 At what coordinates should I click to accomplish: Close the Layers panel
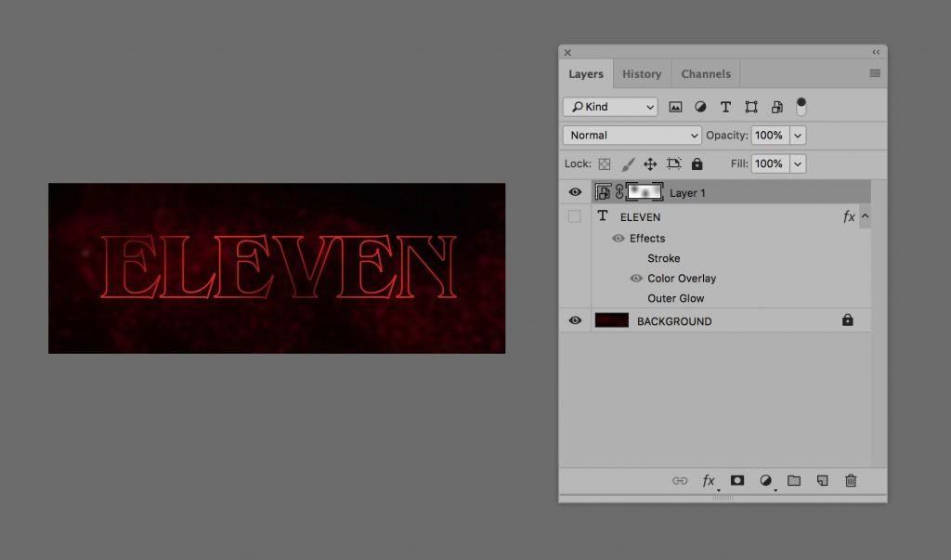[567, 53]
